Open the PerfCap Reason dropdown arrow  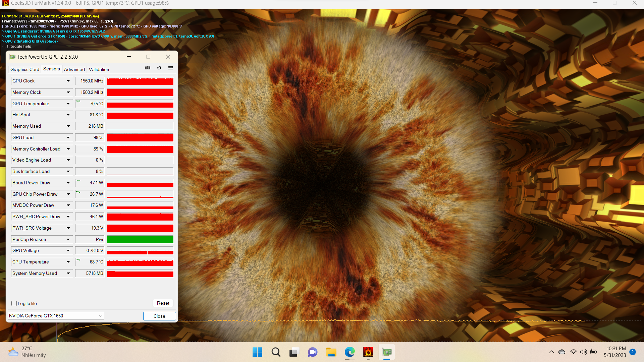[x=68, y=239]
